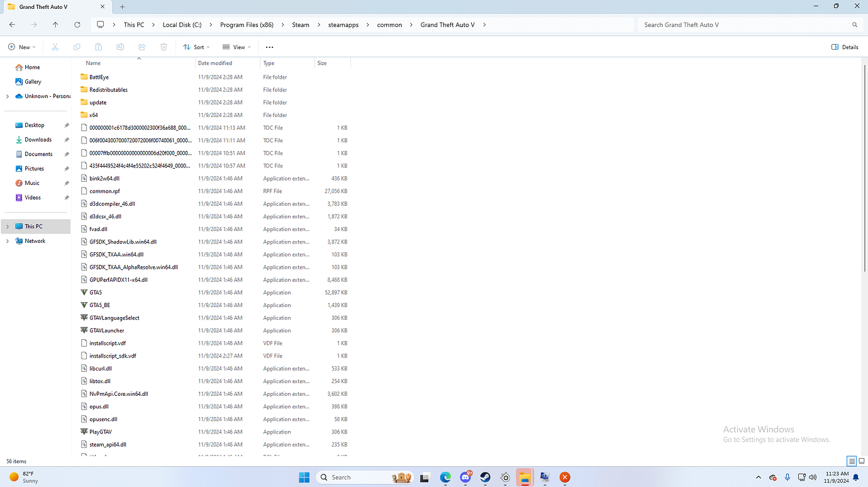Navigate to Steam via the breadcrumb

[300, 25]
